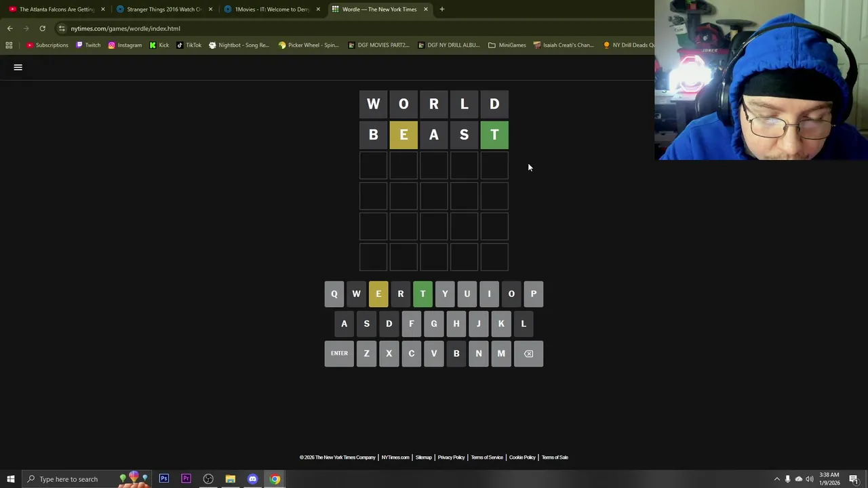
Task: Show hidden system tray icons
Action: point(777,479)
